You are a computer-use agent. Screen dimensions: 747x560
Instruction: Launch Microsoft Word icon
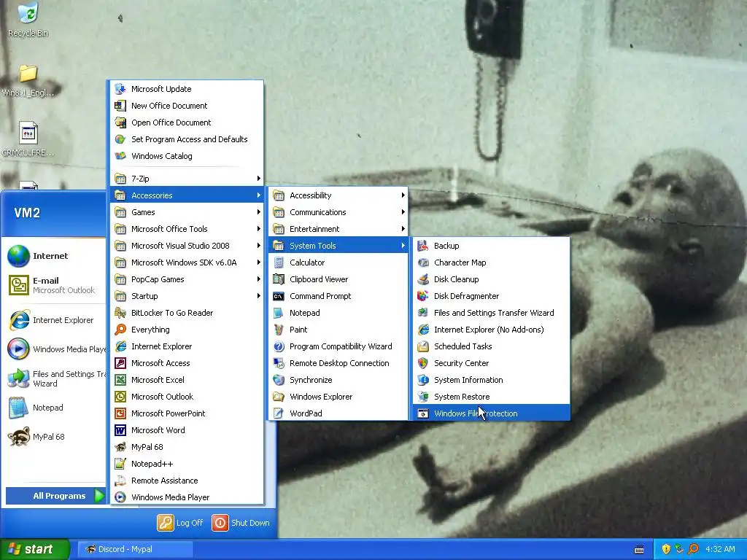coord(120,430)
